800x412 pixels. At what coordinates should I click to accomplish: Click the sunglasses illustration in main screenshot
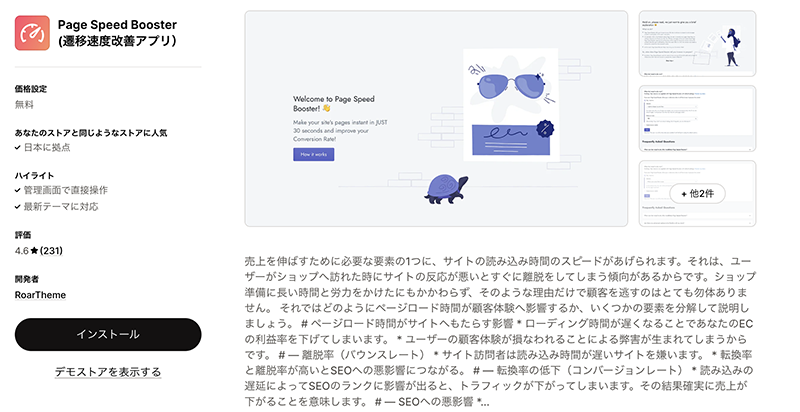tap(509, 86)
